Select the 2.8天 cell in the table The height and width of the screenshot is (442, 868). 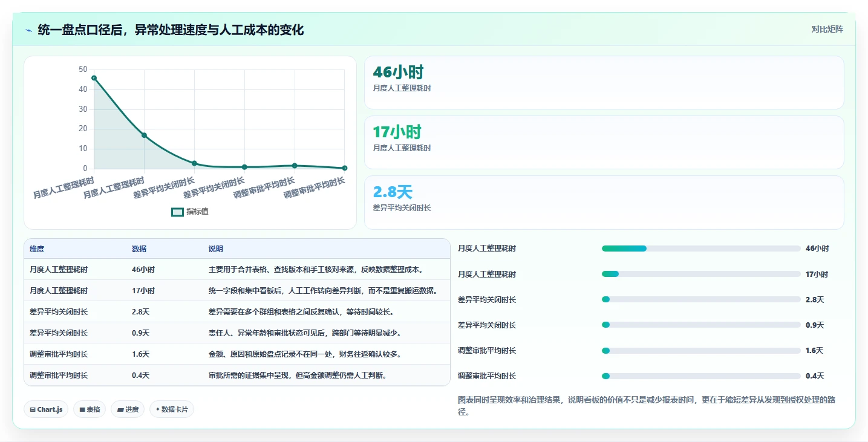pyautogui.click(x=141, y=312)
